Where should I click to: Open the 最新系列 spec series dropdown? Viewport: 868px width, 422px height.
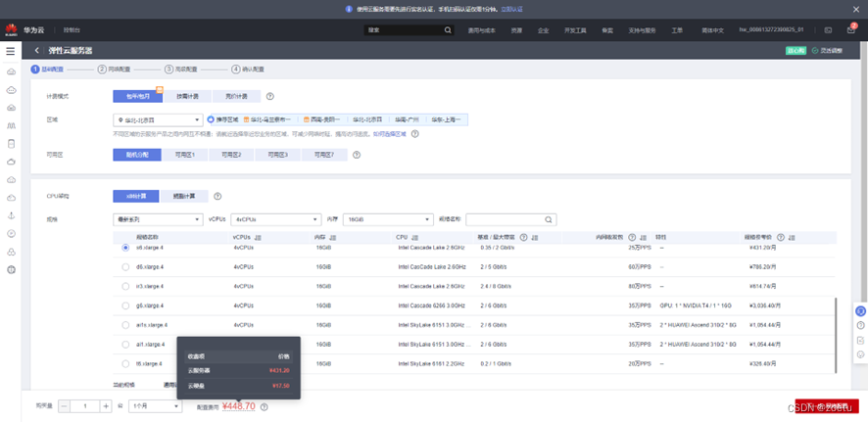click(x=158, y=219)
